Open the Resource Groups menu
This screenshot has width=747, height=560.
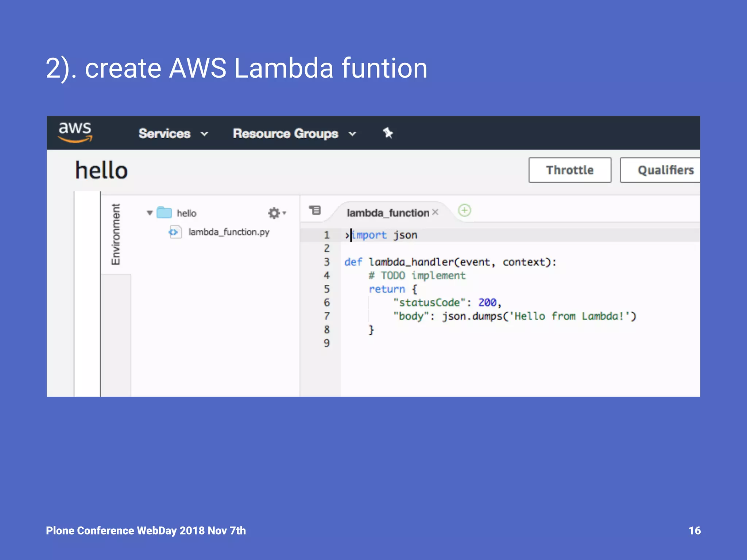tap(286, 133)
